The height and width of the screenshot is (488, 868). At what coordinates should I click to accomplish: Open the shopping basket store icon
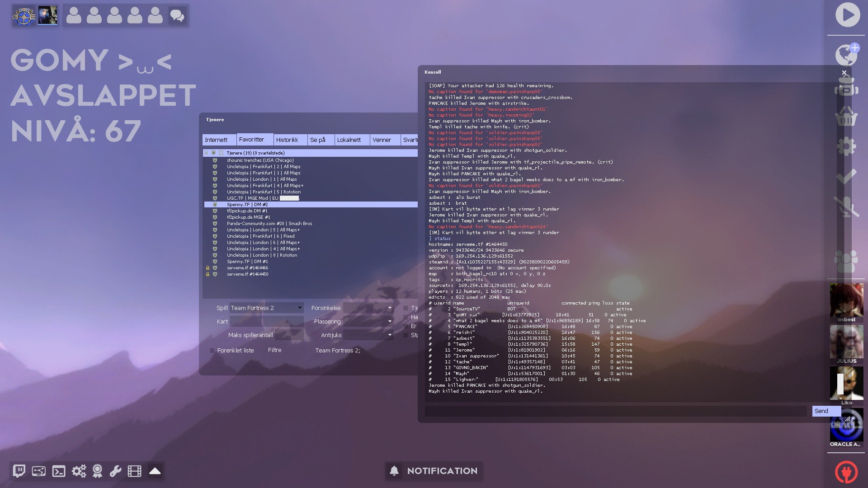tap(846, 117)
